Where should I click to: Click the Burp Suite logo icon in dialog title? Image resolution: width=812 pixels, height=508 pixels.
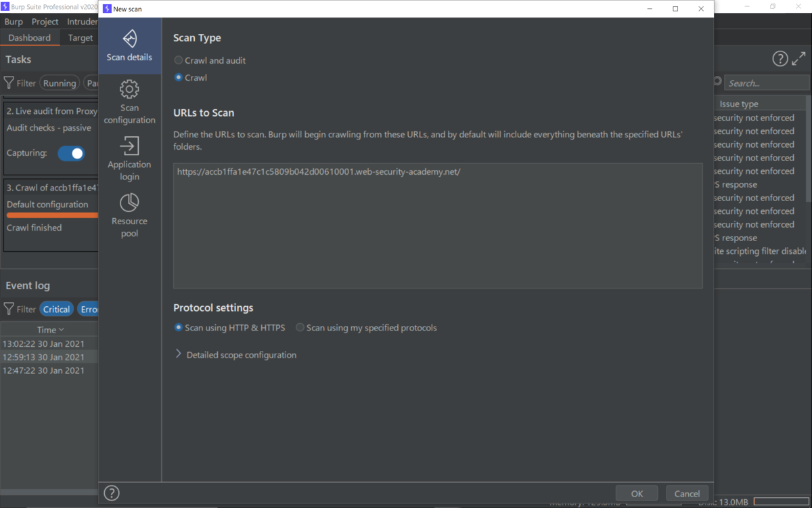106,9
